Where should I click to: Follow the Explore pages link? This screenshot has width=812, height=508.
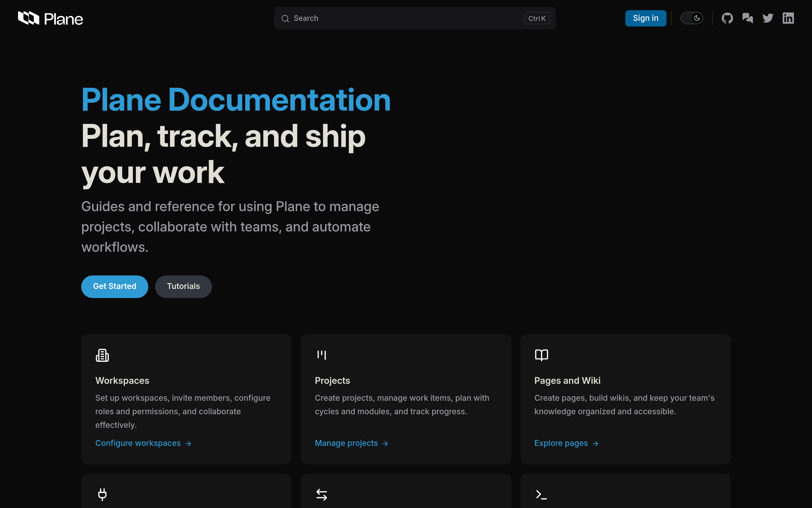click(566, 443)
